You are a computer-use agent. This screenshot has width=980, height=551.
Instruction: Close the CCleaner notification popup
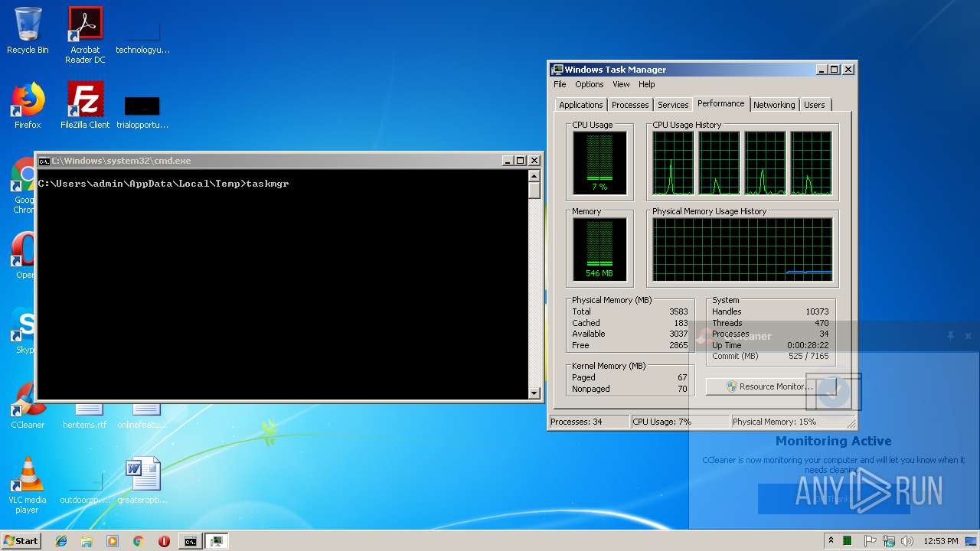click(968, 336)
